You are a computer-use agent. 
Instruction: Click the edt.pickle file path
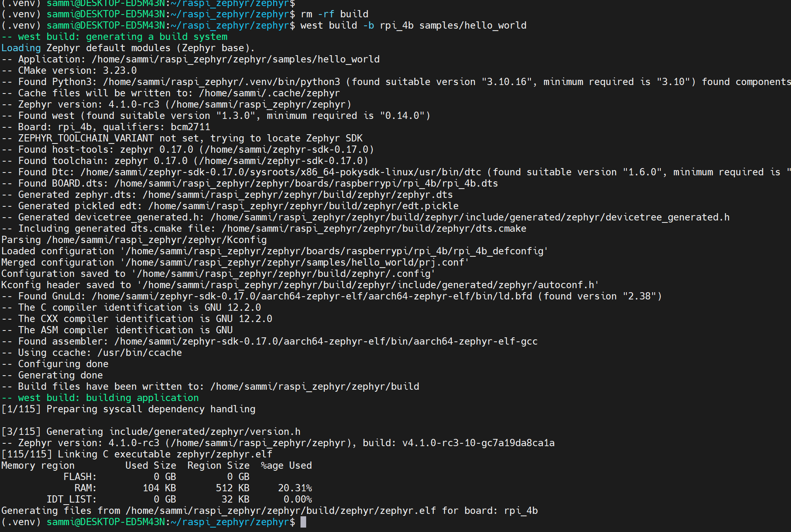click(303, 206)
